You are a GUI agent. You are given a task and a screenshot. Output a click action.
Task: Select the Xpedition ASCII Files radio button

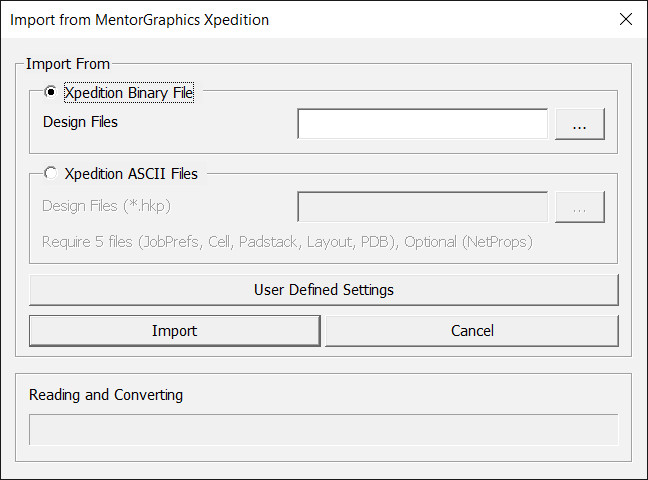[51, 173]
